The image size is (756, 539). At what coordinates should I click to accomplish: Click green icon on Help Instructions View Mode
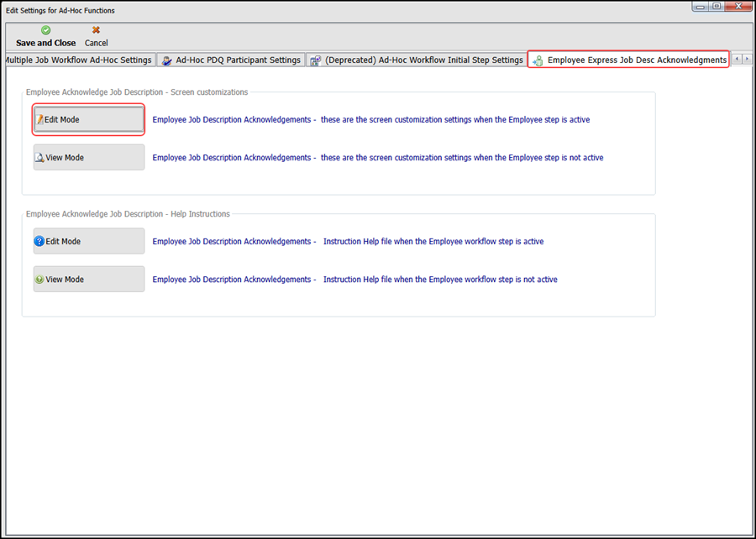click(x=39, y=280)
